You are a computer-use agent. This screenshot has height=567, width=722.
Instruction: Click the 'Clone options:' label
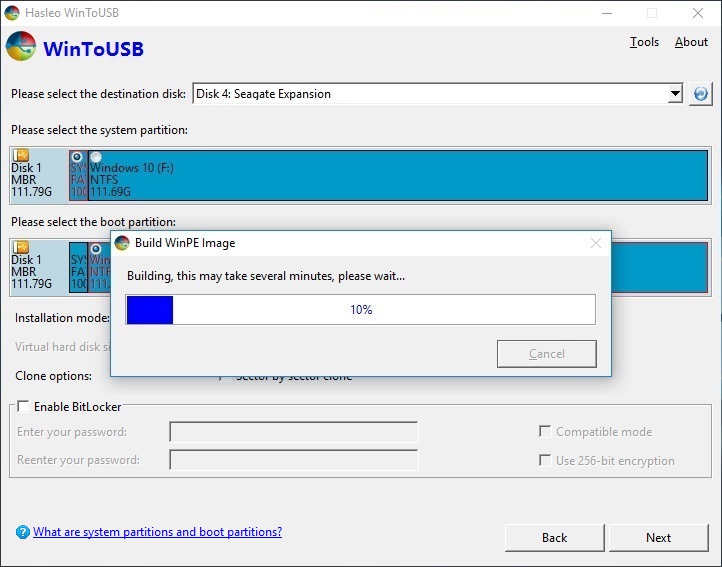53,376
